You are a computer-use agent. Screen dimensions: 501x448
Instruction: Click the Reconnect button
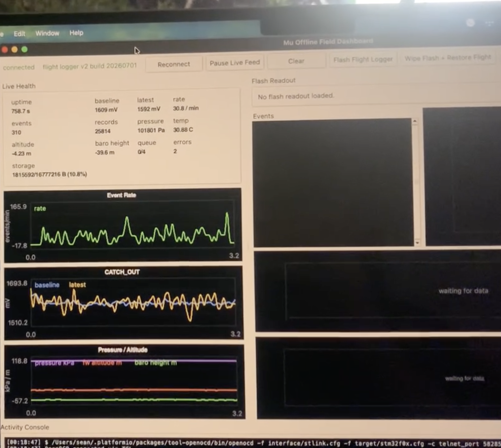[x=174, y=64]
